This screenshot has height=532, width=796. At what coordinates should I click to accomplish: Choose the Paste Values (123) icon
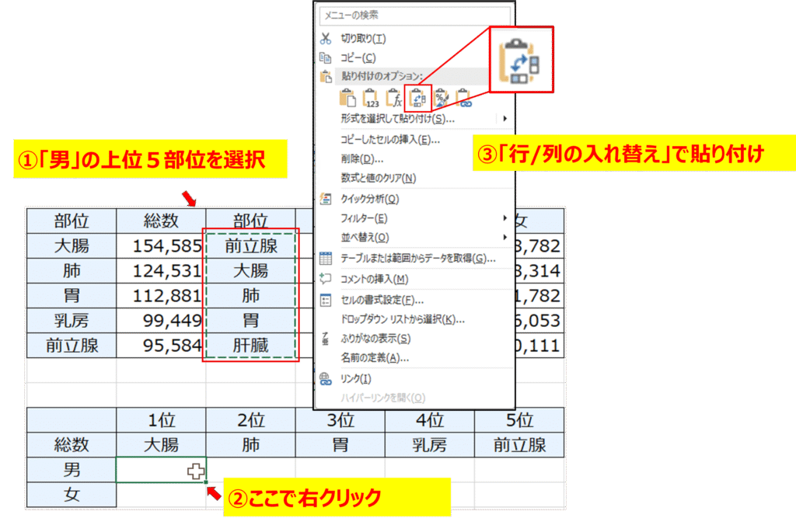tap(372, 98)
